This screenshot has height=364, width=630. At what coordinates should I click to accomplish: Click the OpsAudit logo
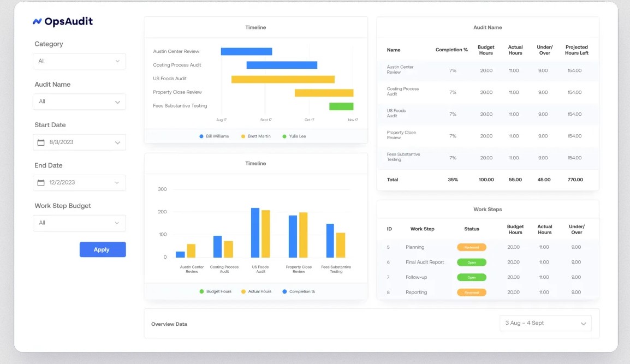(x=63, y=22)
